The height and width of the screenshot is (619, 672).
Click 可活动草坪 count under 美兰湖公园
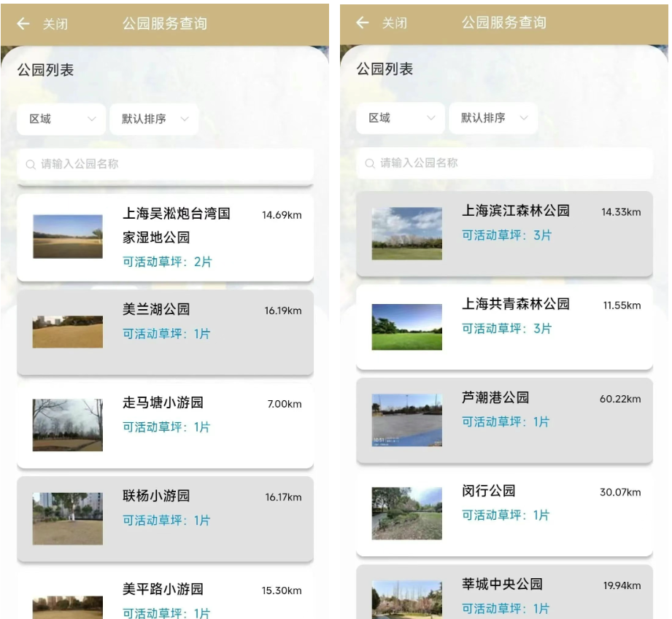[166, 334]
